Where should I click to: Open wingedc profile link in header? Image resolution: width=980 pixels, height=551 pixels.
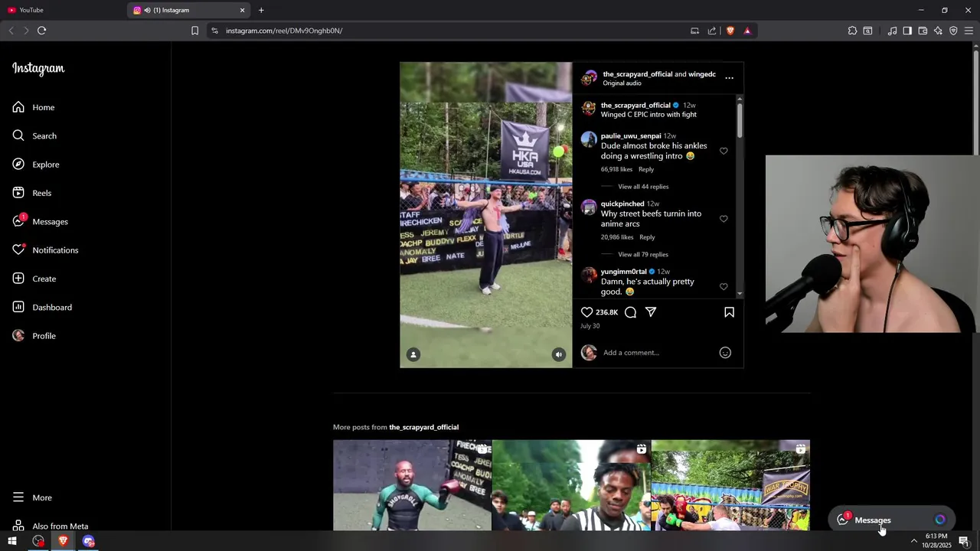[x=702, y=74]
